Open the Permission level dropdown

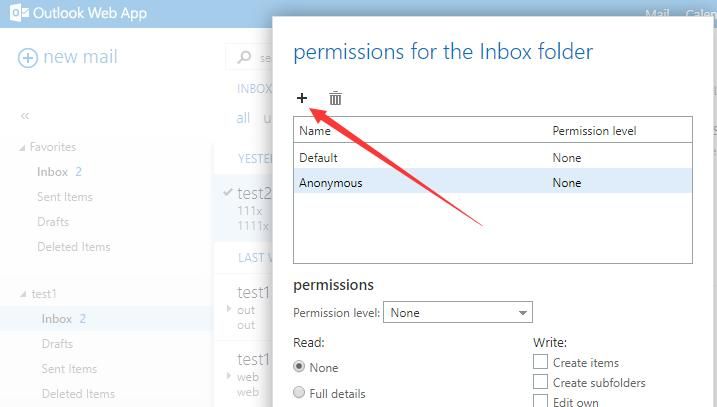(458, 312)
